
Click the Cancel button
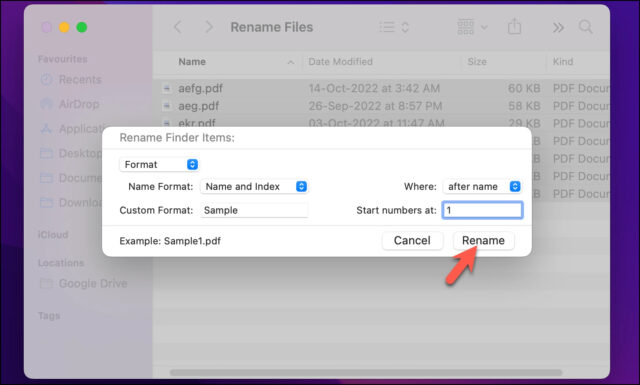[412, 240]
